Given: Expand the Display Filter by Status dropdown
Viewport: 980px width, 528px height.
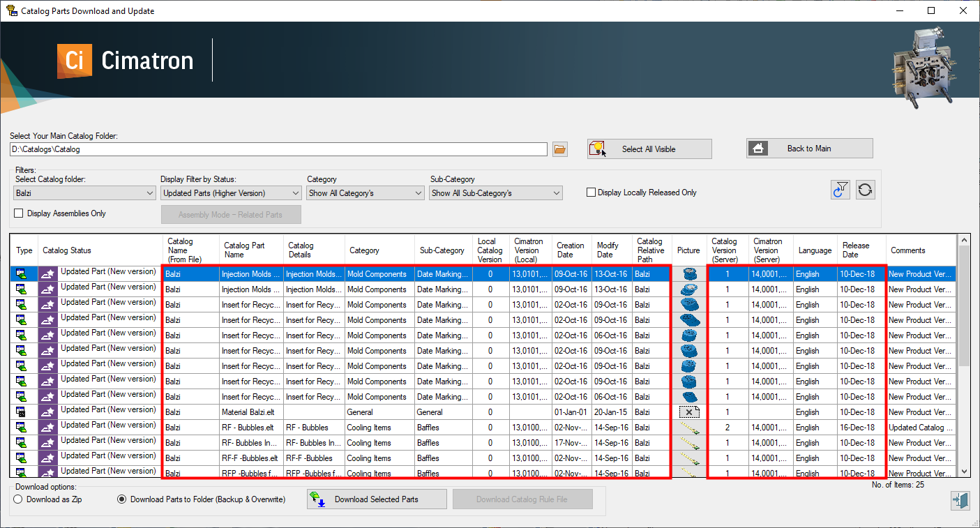Looking at the screenshot, I should click(231, 193).
